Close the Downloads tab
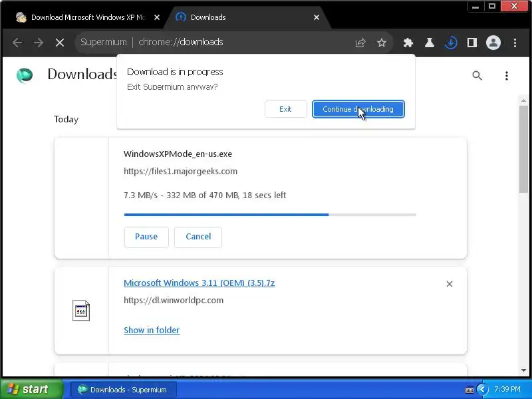The image size is (532, 399). [x=317, y=17]
